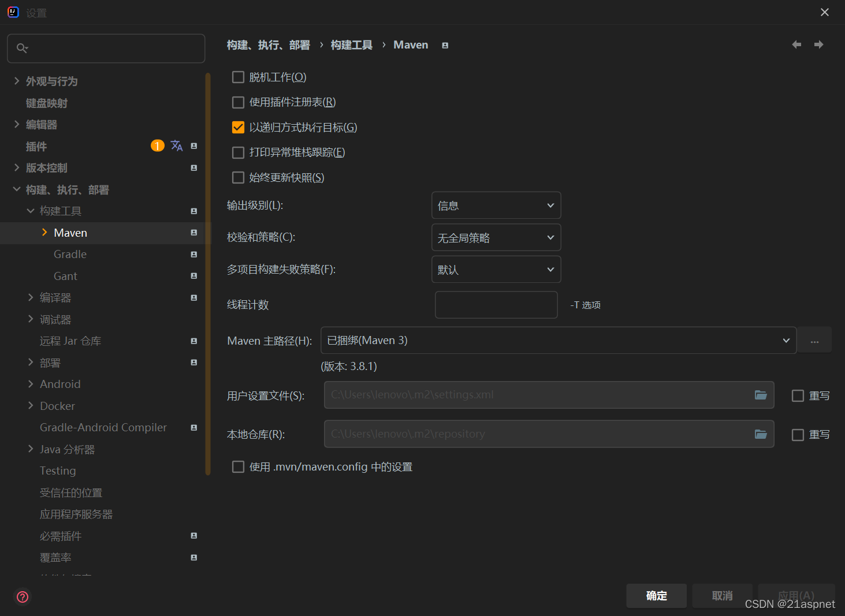Select Gant in settings tree
Image resolution: width=845 pixels, height=616 pixels.
[65, 276]
